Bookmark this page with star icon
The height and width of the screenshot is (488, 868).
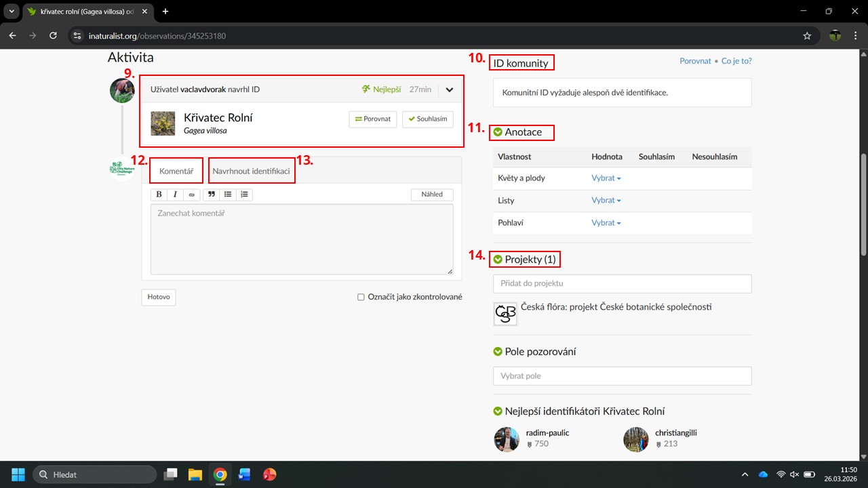pos(807,36)
